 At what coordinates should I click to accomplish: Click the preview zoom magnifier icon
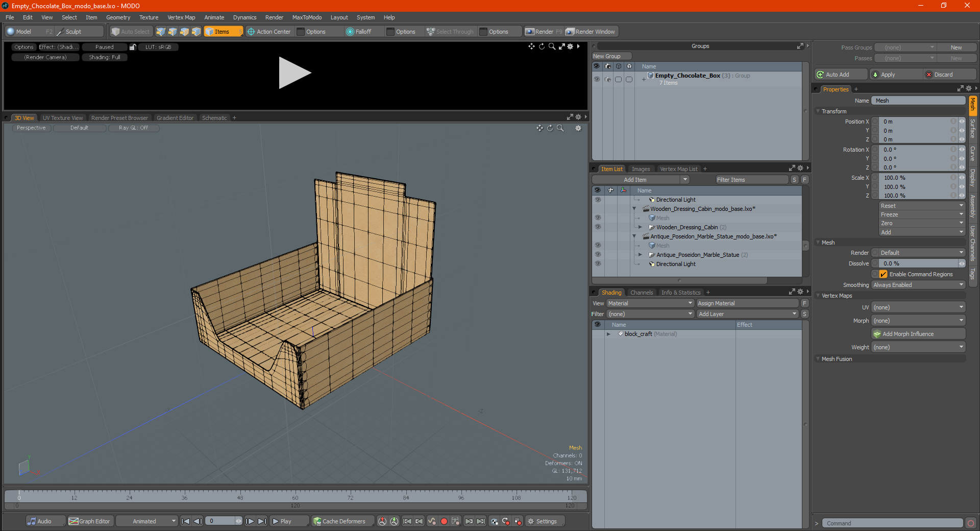[x=552, y=46]
